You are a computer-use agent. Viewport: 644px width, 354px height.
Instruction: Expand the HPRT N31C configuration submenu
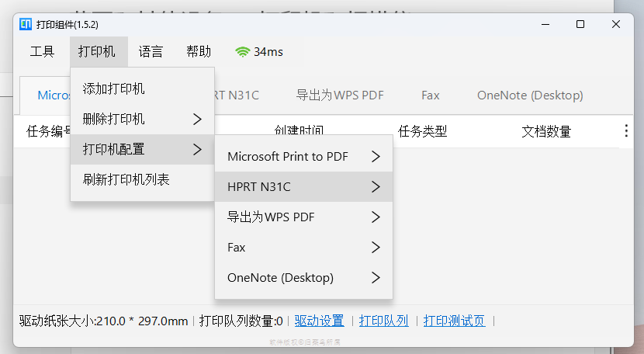376,186
